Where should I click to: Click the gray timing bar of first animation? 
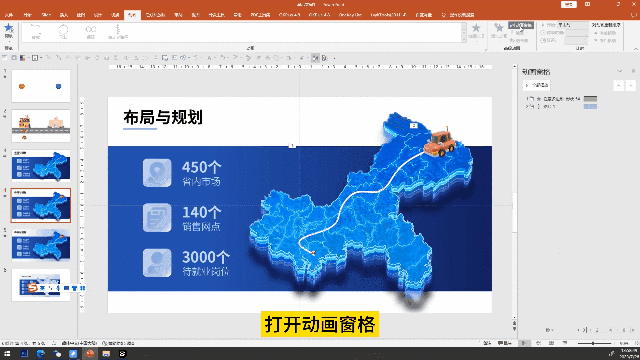590,99
